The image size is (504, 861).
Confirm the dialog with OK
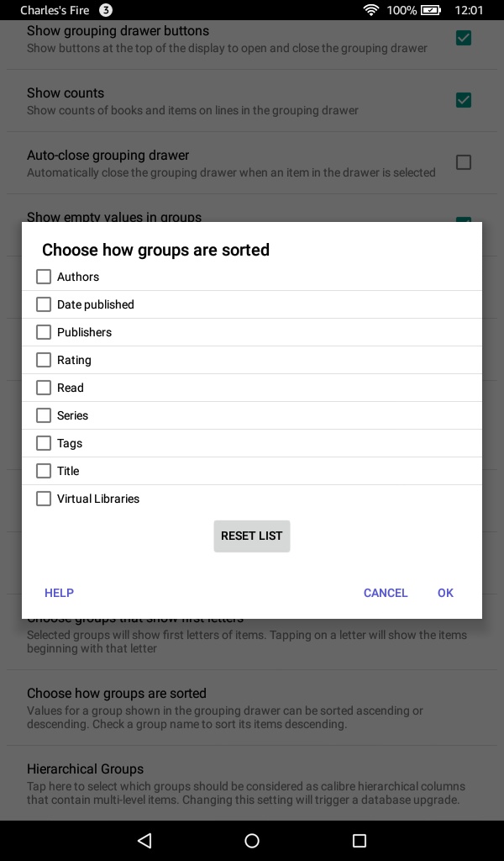click(x=445, y=593)
